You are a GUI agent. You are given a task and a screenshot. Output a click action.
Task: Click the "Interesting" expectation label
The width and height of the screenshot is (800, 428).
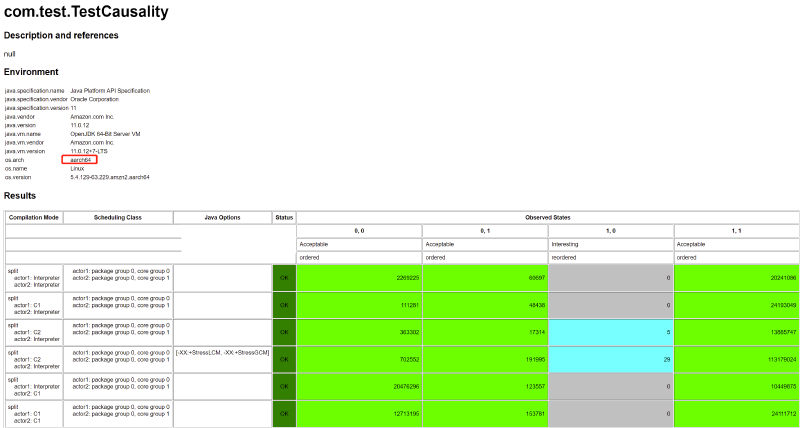[x=565, y=244]
